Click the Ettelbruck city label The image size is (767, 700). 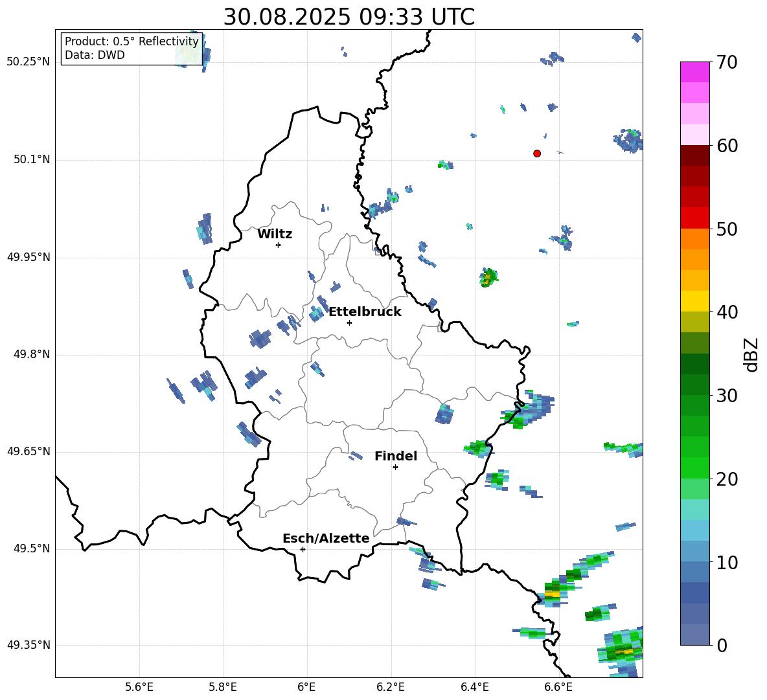365,312
